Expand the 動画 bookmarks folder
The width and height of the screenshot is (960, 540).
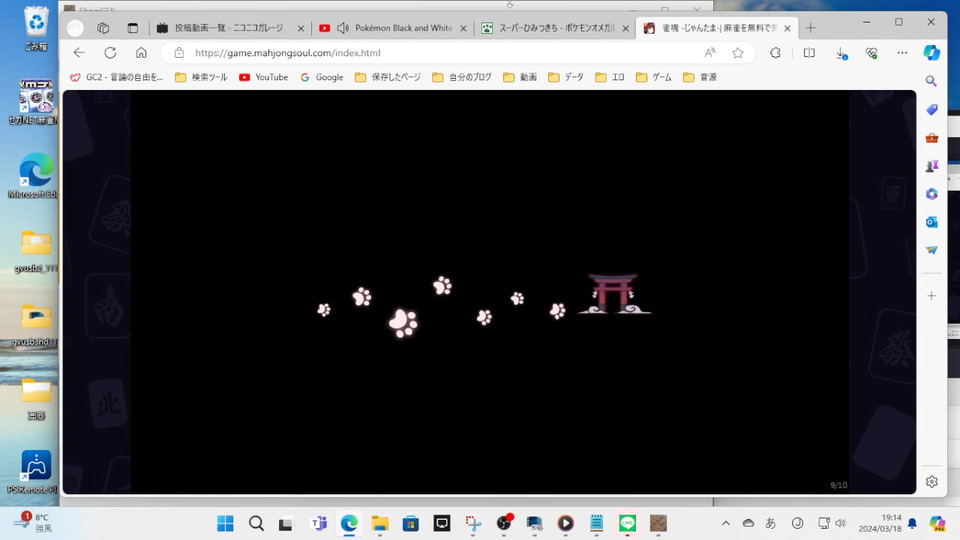[520, 77]
